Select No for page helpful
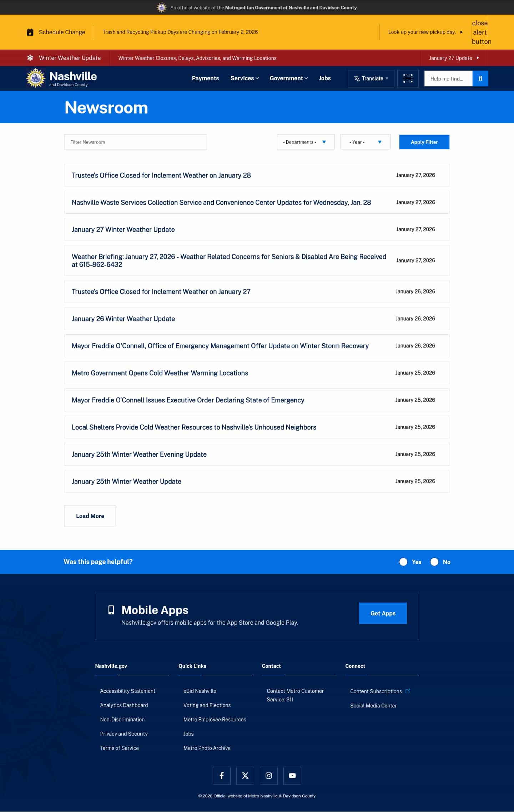Image resolution: width=514 pixels, height=812 pixels. [434, 562]
